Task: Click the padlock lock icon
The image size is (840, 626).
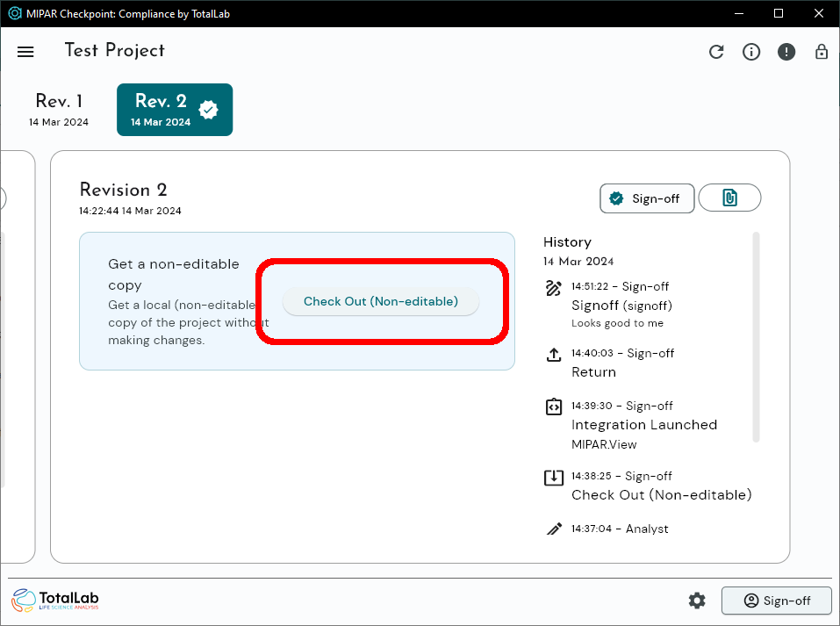Action: 822,52
